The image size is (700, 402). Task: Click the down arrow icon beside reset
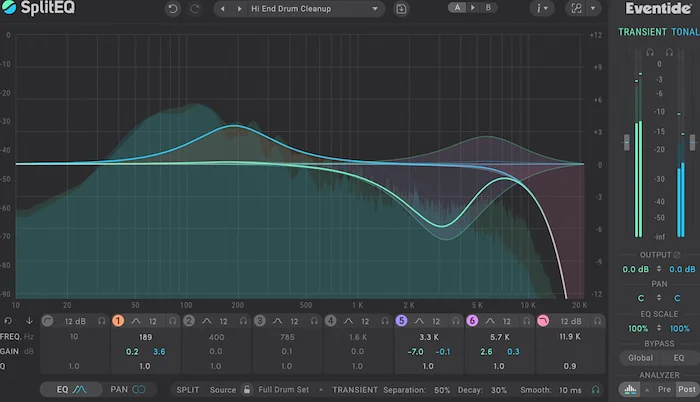29,321
